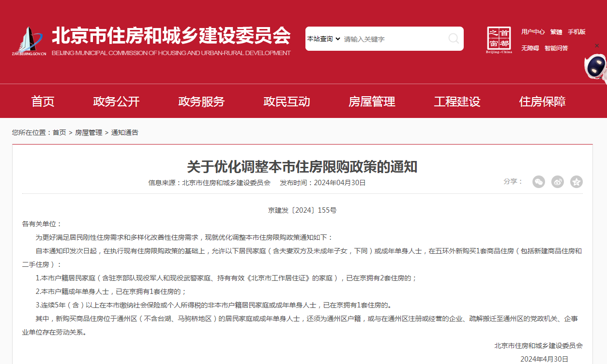This screenshot has height=364, width=607.
Task: Click 房屋管理 in breadcrumb trail
Action: 89,132
